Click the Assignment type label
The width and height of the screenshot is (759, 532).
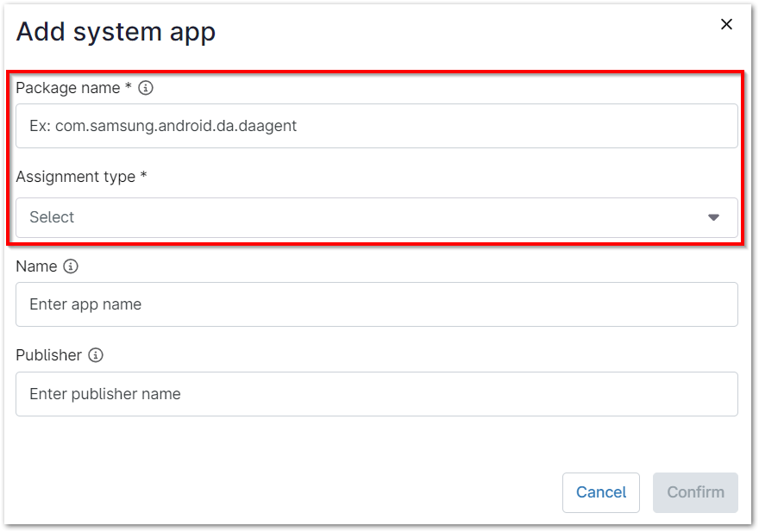pos(81,177)
